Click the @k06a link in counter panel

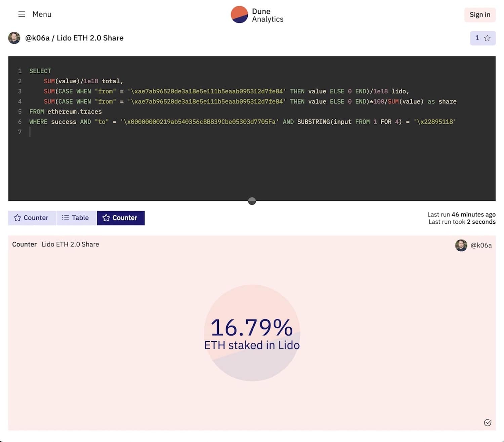481,245
